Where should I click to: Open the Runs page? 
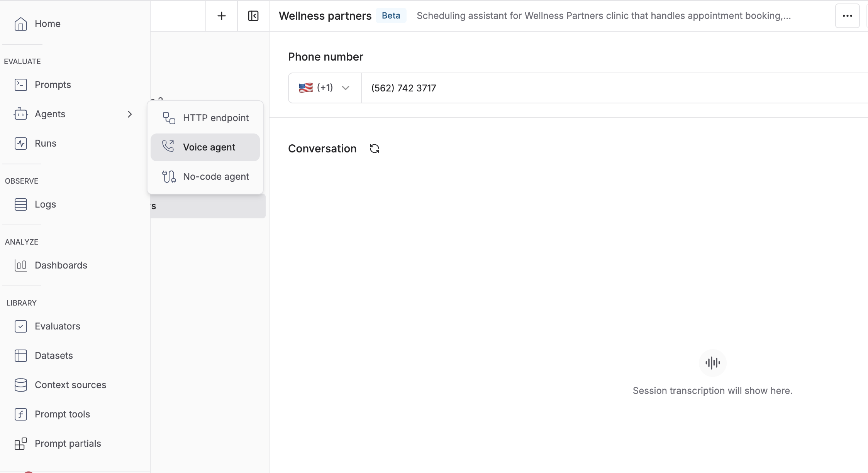(45, 144)
